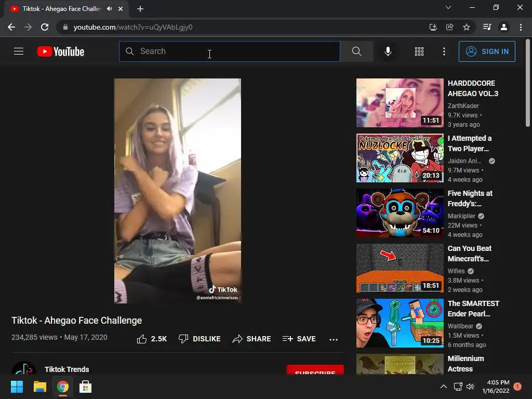
Task: Open the YouTube hamburger guide menu
Action: coord(19,51)
